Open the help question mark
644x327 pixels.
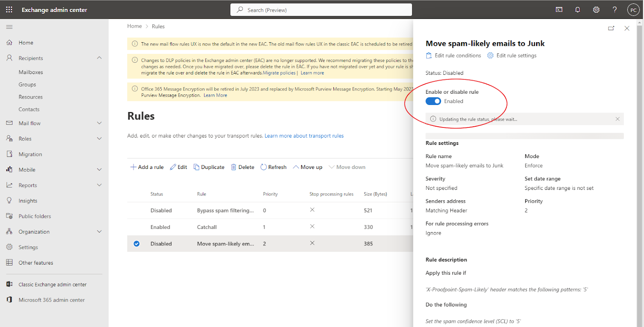[615, 10]
